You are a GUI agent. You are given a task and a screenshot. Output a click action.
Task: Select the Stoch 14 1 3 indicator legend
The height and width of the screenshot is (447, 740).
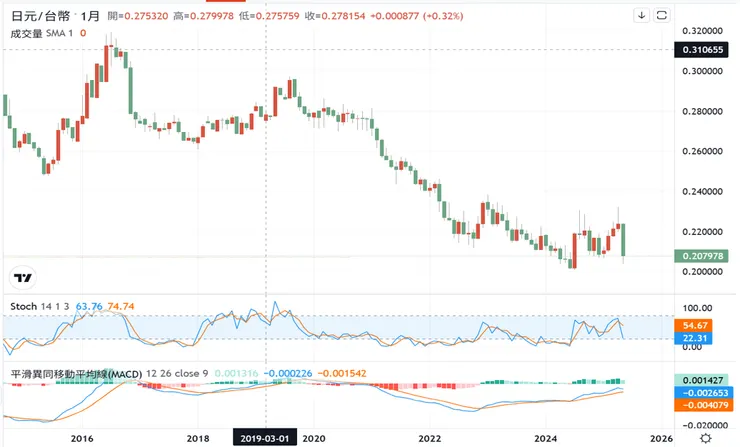[x=40, y=306]
